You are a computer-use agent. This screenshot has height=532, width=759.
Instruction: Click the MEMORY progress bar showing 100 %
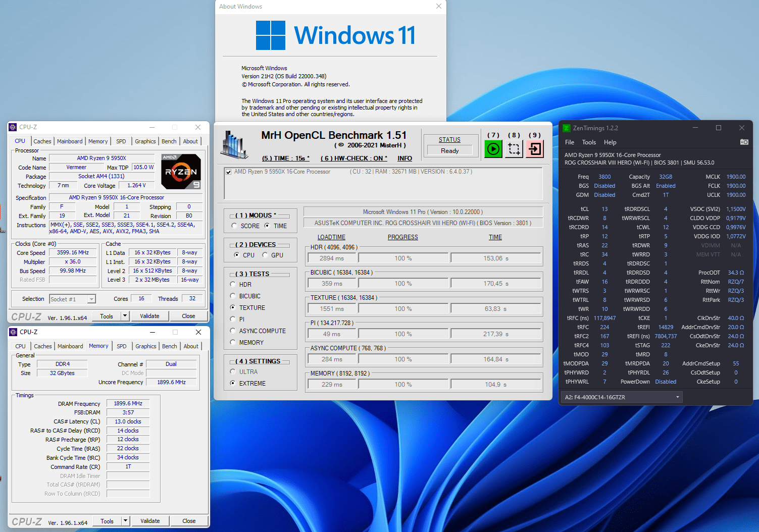tap(403, 384)
